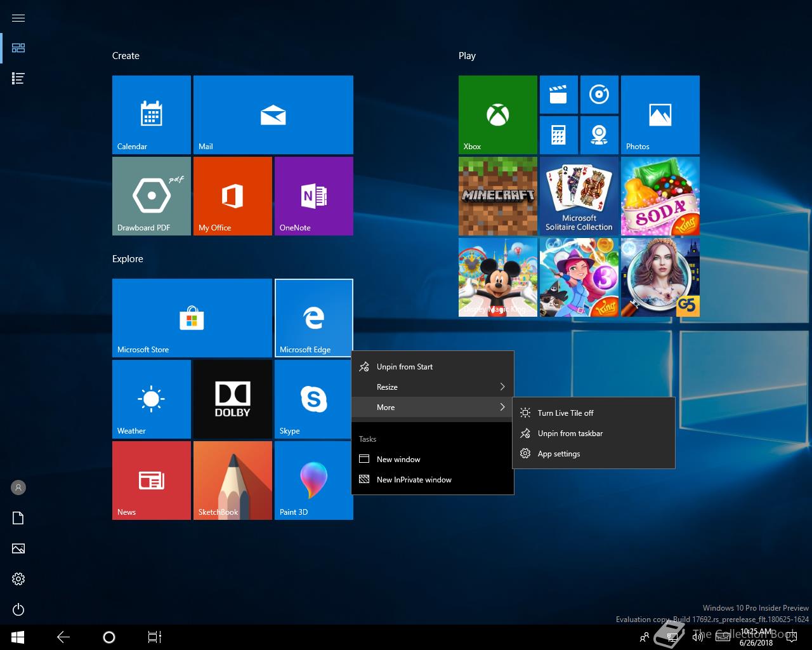Launch the Skype tile
This screenshot has width=812, height=650.
tap(313, 399)
